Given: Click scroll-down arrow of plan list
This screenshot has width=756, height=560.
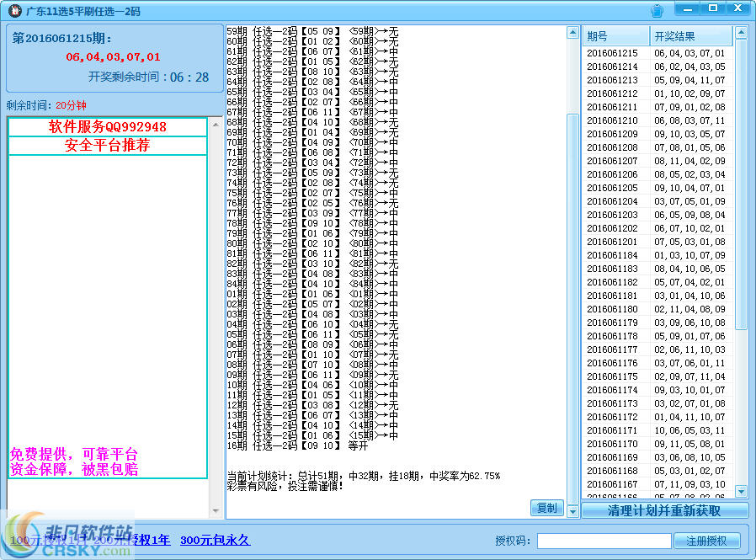Looking at the screenshot, I should [x=572, y=511].
